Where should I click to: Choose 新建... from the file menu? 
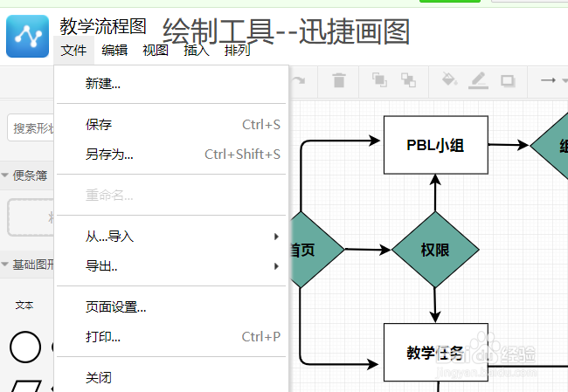[171, 84]
